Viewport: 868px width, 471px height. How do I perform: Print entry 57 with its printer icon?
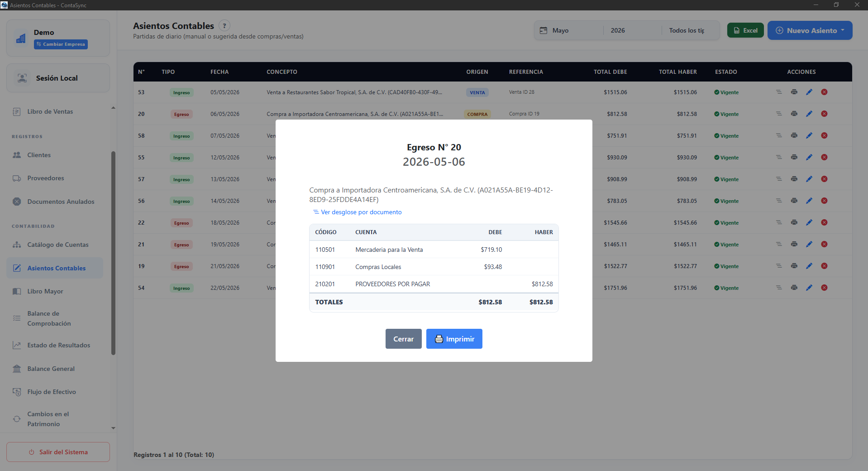[794, 179]
